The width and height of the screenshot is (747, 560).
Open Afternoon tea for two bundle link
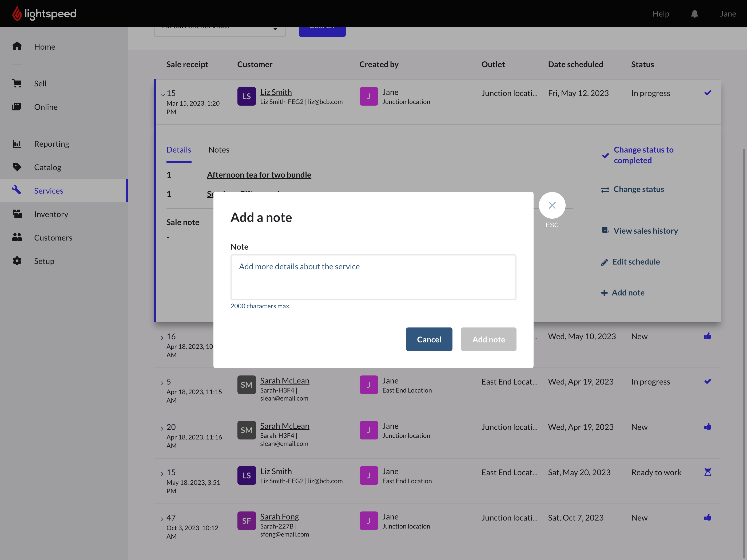coord(259,174)
